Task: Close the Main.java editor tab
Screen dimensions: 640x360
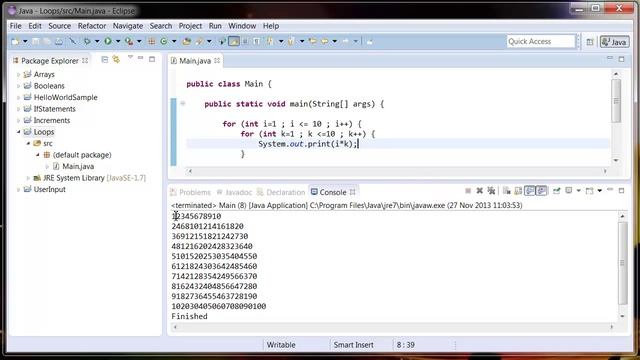Action: (217, 61)
